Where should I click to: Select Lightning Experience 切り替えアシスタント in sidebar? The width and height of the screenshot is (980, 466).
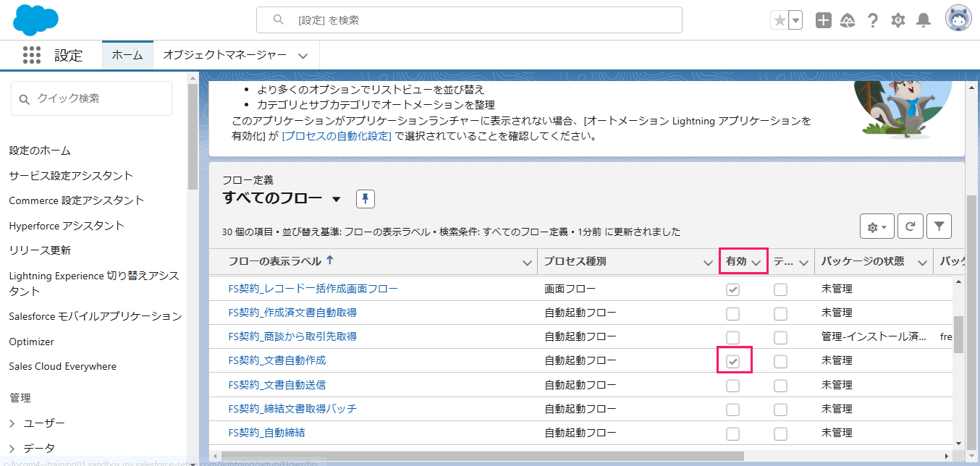pyautogui.click(x=94, y=283)
